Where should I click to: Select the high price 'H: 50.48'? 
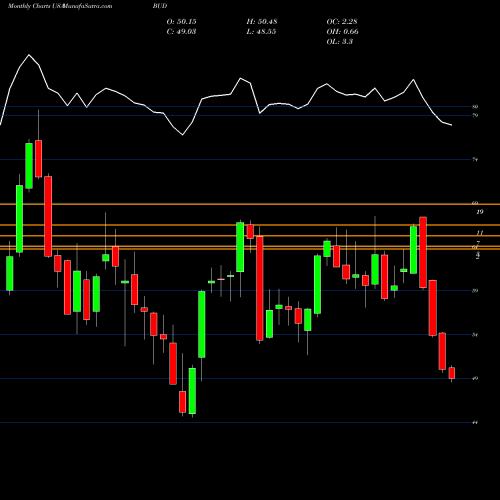(262, 21)
